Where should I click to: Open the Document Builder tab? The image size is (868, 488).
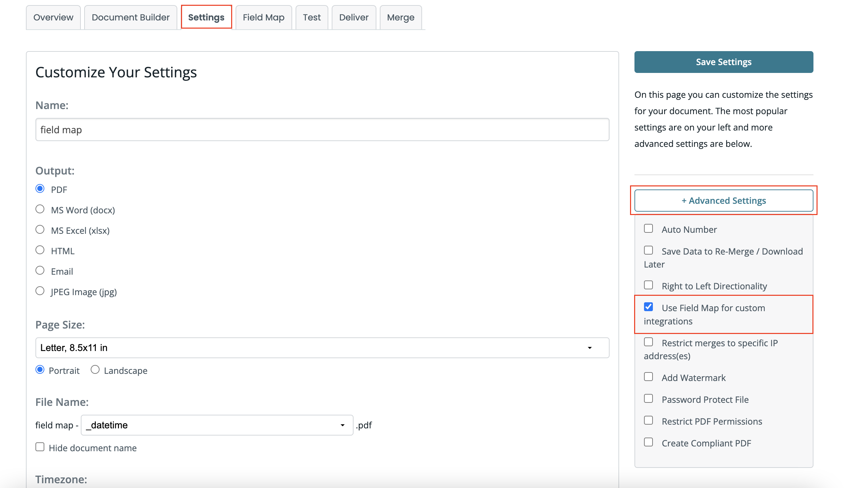[x=130, y=17]
